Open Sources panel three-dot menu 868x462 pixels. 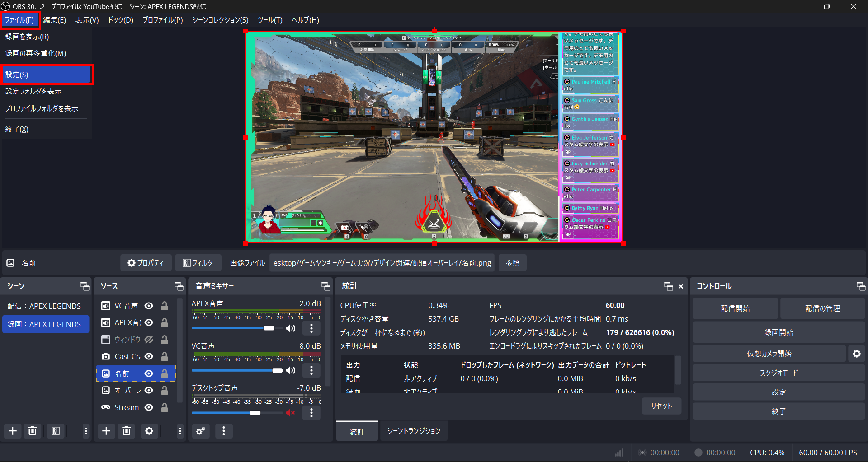coord(180,431)
